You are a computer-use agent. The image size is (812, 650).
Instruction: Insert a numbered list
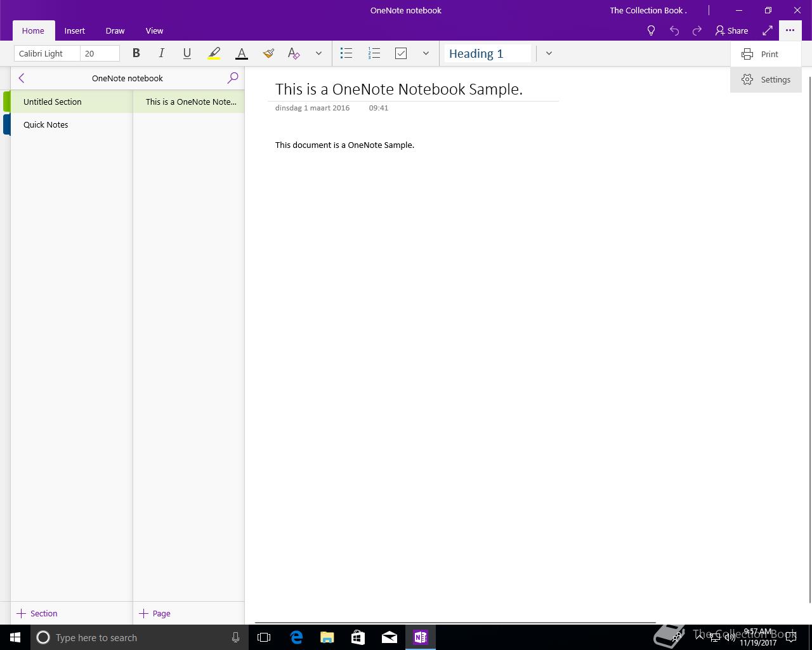pos(374,53)
